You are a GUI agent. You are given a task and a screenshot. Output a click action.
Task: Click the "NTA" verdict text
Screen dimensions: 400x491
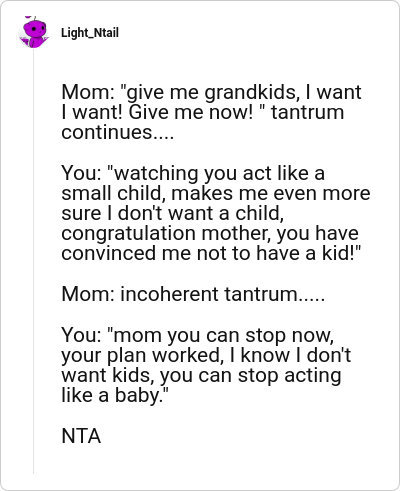[x=81, y=436]
